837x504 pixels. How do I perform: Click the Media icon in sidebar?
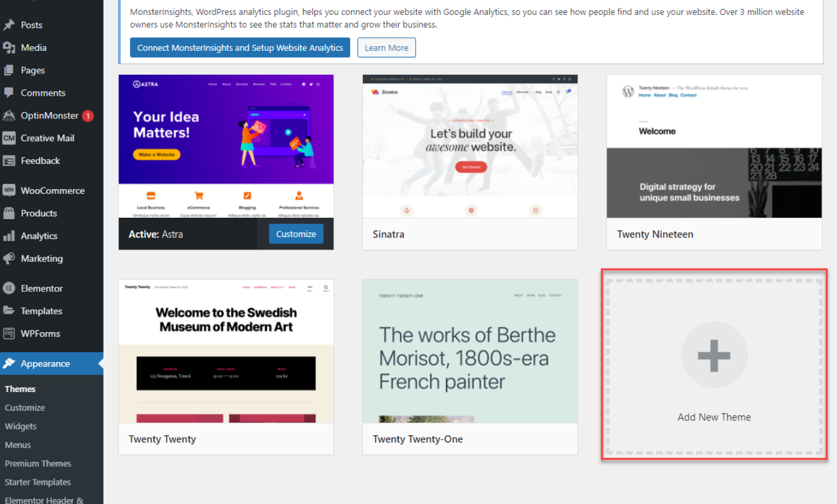click(9, 48)
